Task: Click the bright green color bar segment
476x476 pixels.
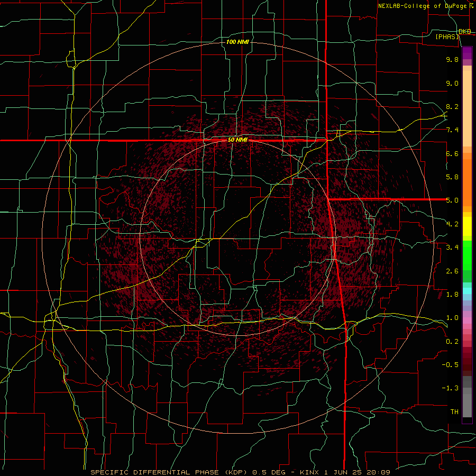Action: click(x=467, y=255)
